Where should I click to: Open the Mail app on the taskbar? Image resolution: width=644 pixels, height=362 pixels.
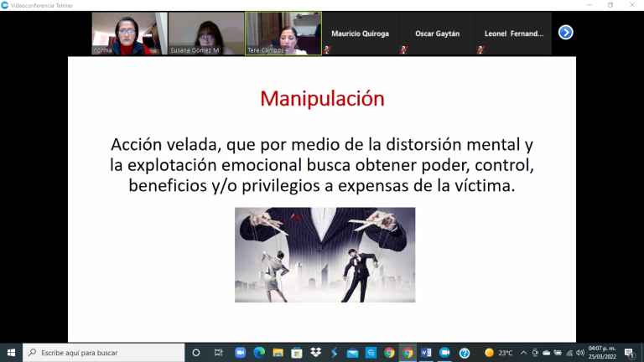click(x=352, y=353)
